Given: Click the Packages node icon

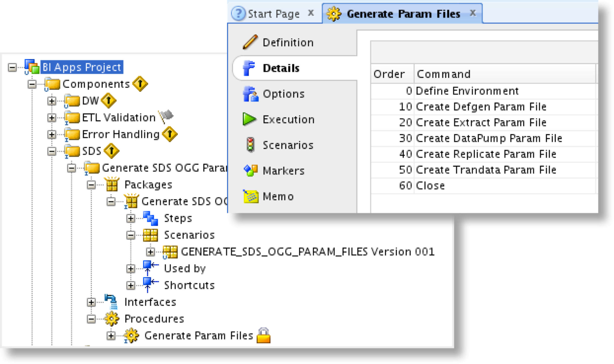Looking at the screenshot, I should [x=112, y=184].
